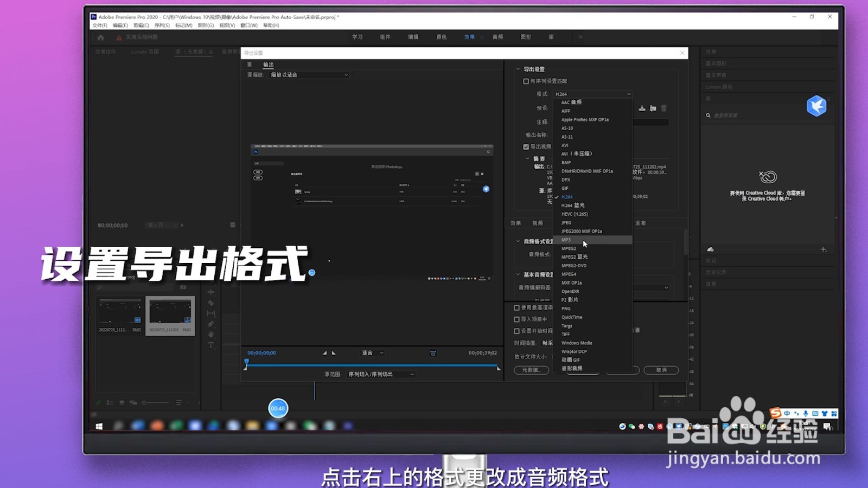This screenshot has width=868, height=488.
Task: Enable the 导入项目中 checkbox
Action: [516, 319]
